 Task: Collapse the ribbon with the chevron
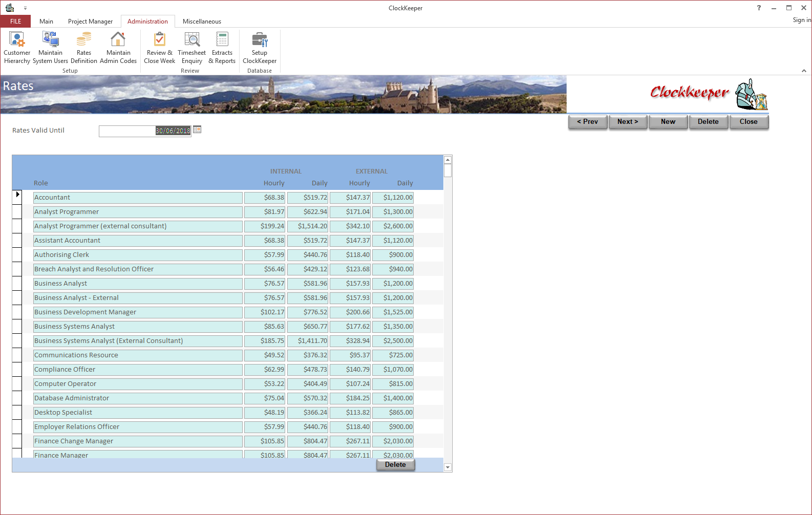click(804, 71)
